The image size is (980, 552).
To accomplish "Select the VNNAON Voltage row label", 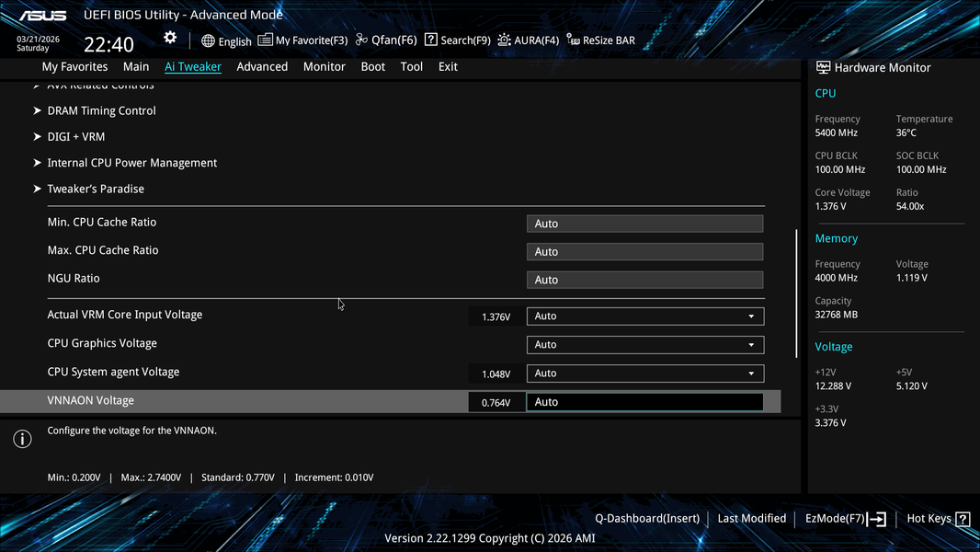I will [x=91, y=401].
